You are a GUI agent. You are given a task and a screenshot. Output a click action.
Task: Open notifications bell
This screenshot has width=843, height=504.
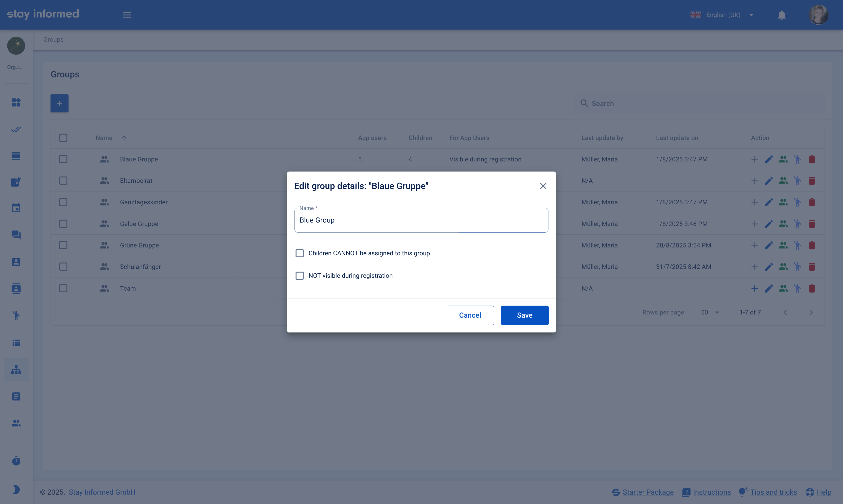[x=782, y=15]
